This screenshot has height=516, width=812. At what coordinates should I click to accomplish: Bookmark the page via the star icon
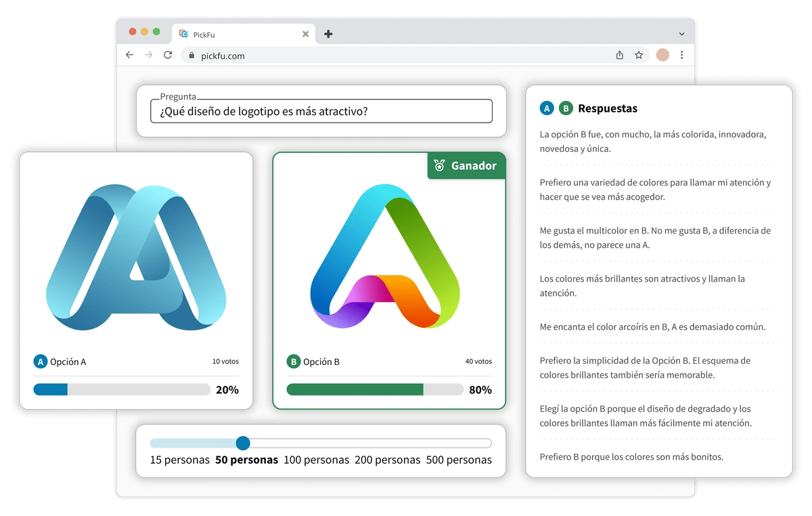(x=639, y=55)
